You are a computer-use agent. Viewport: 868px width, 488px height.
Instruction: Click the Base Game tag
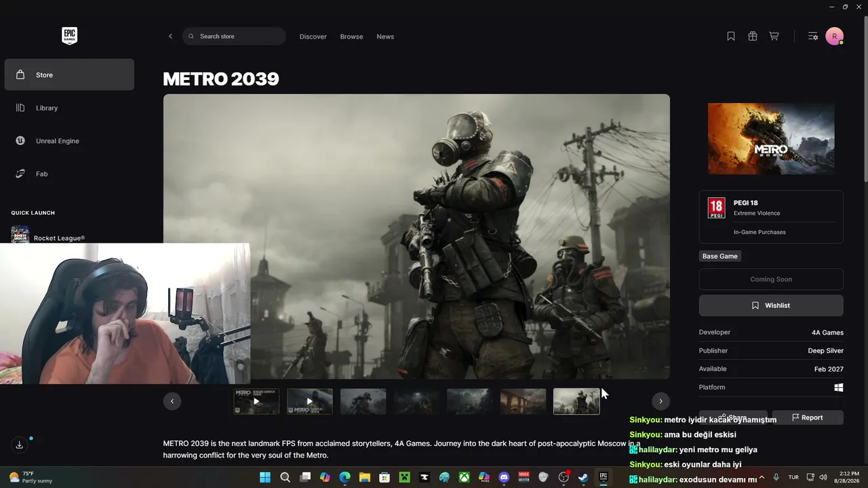tap(719, 256)
